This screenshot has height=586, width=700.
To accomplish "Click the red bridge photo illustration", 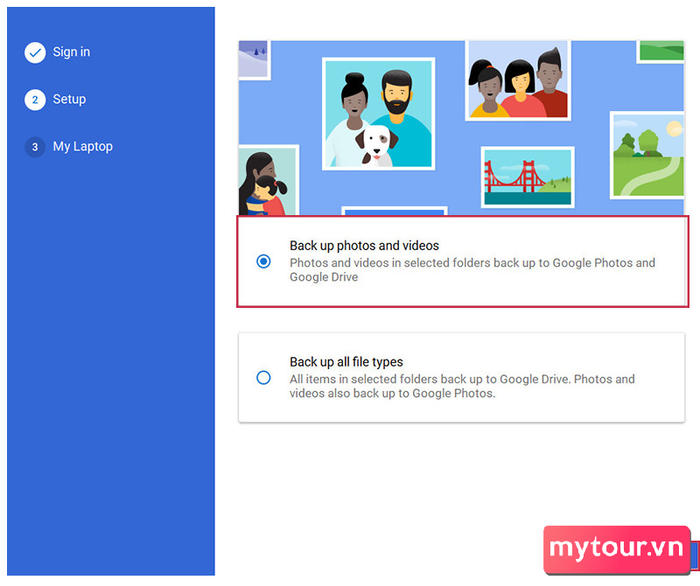I will [x=528, y=177].
